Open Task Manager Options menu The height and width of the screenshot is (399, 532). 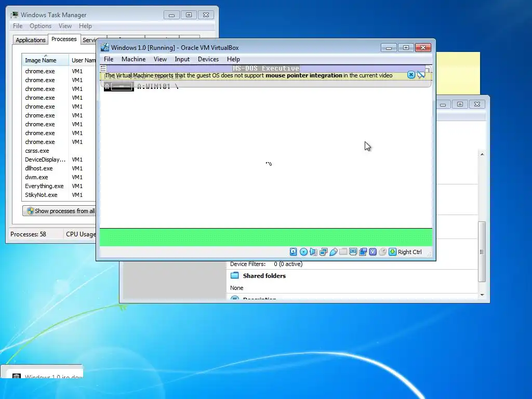click(x=41, y=26)
